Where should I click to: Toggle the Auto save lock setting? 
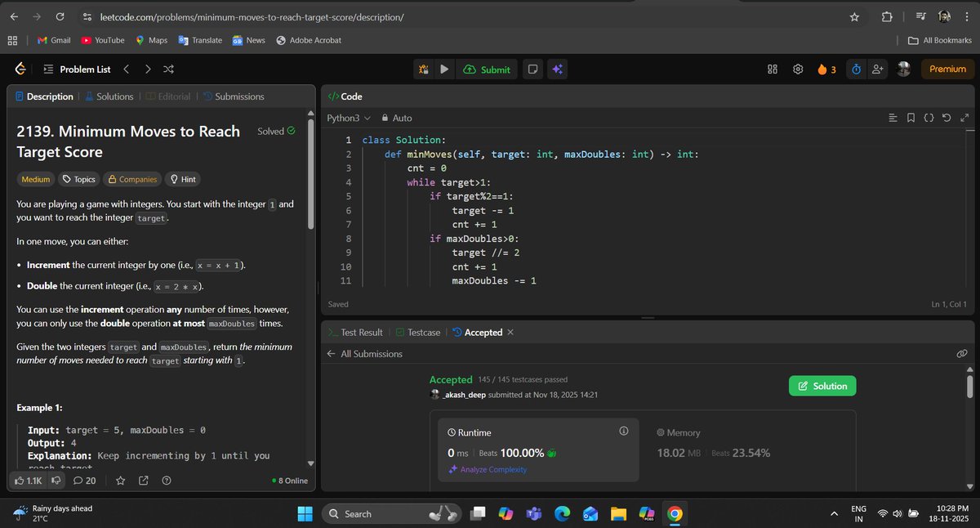click(x=397, y=118)
